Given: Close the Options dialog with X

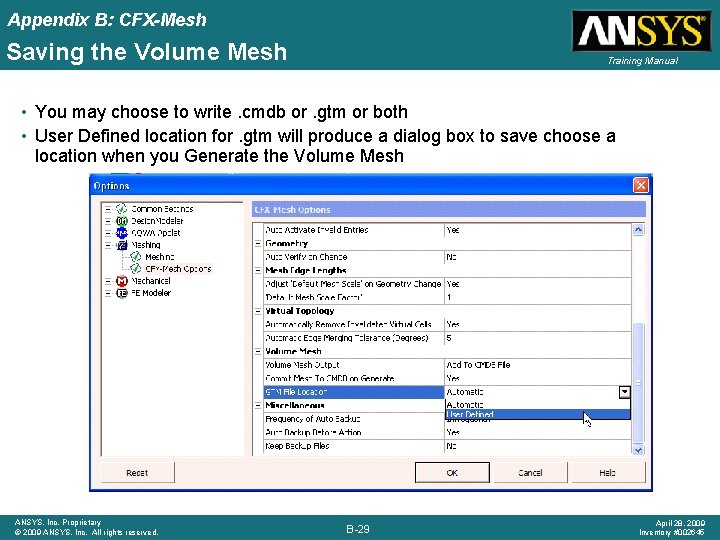Looking at the screenshot, I should click(x=641, y=186).
